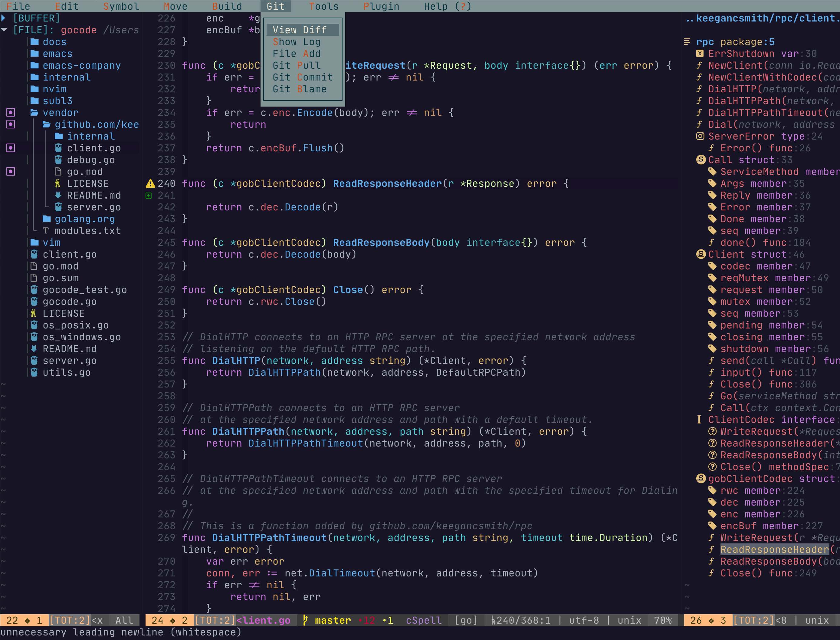Toggle the marker box beside client.go row

[x=11, y=148]
